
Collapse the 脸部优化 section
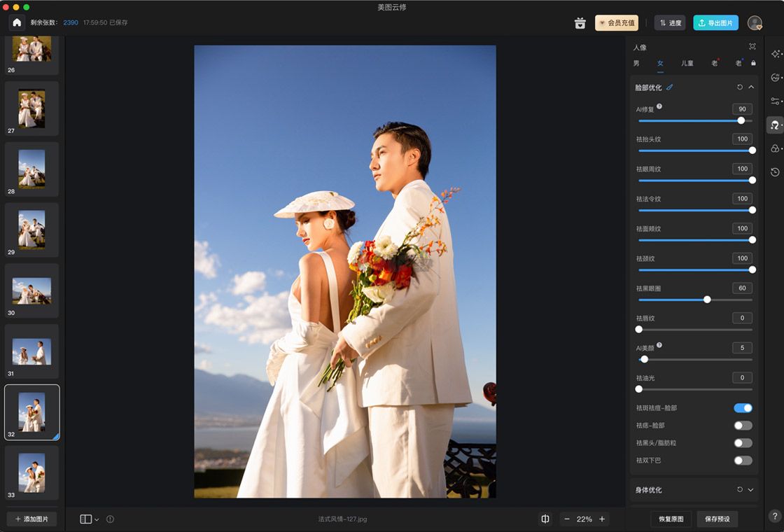751,87
